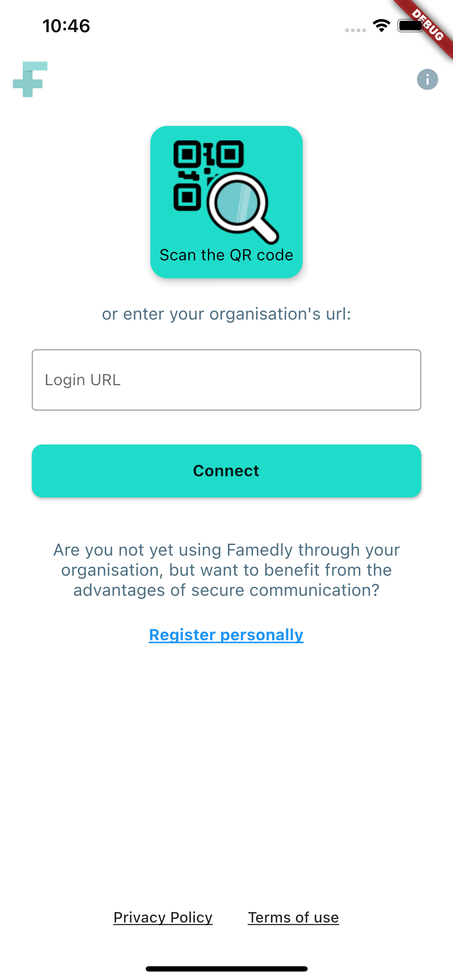453x980 pixels.
Task: Open the Privacy Policy link
Action: [163, 917]
